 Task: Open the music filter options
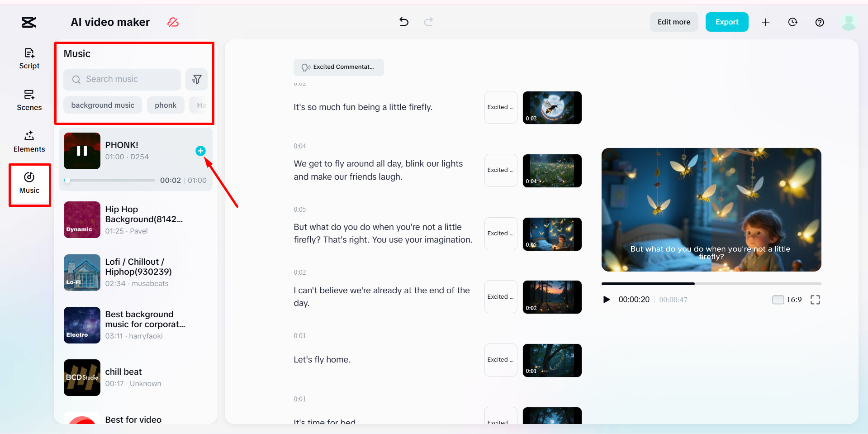click(197, 80)
